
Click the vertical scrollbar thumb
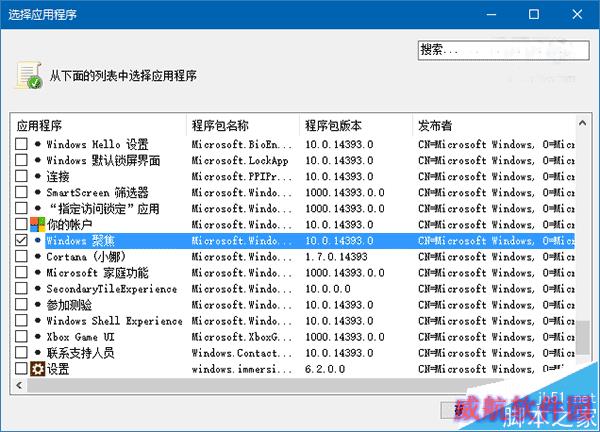pos(582,337)
